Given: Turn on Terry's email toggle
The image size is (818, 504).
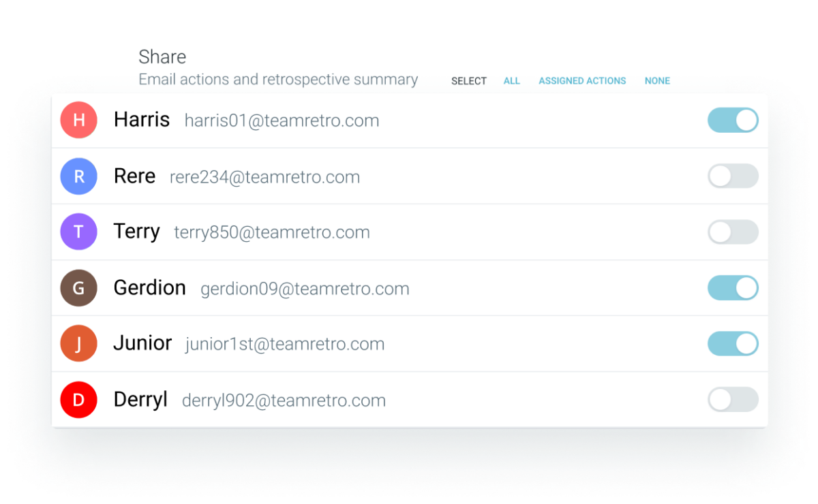Looking at the screenshot, I should 733,232.
